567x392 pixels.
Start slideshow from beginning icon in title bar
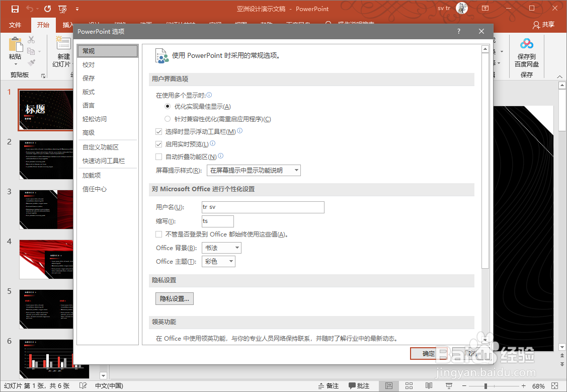(x=62, y=9)
